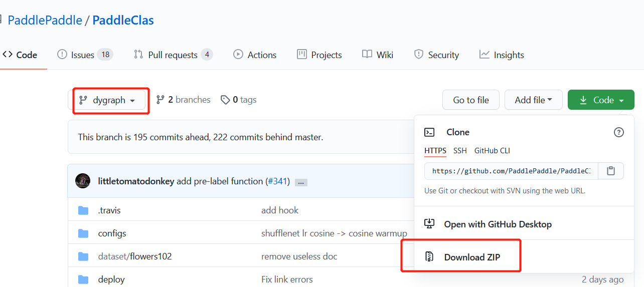
Task: View the 0 tags link
Action: click(239, 100)
